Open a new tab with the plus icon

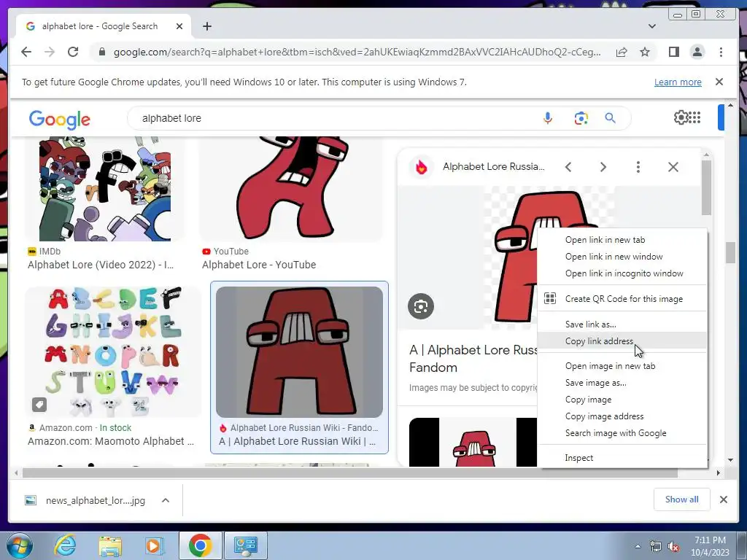tap(206, 26)
